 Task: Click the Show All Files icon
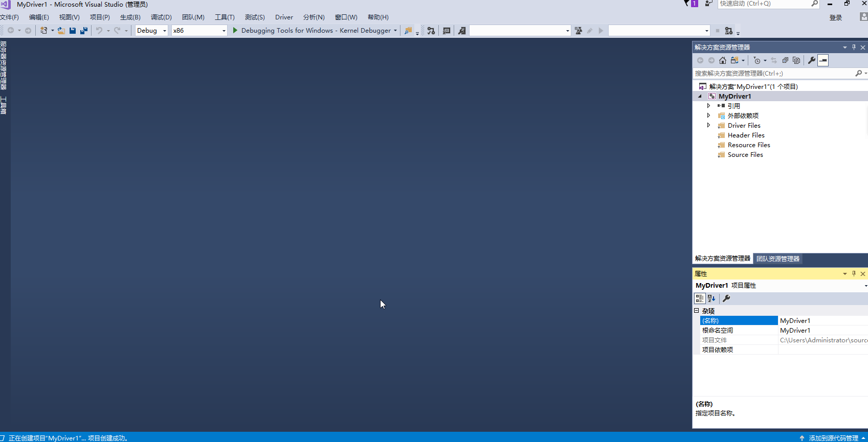point(796,60)
